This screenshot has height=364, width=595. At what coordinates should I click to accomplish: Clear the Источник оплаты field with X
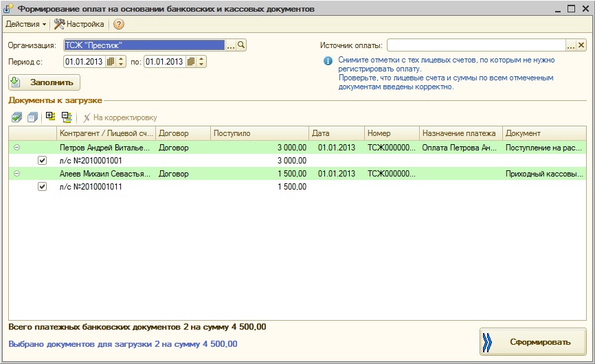(581, 45)
